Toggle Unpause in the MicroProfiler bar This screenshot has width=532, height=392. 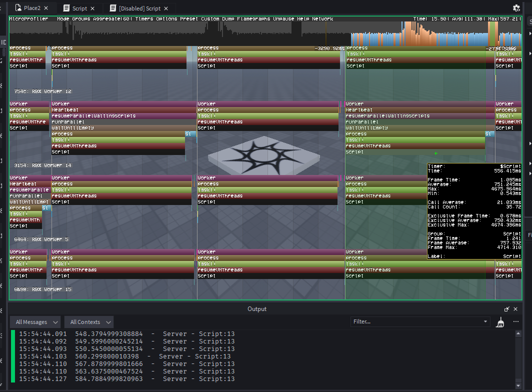[x=283, y=18]
